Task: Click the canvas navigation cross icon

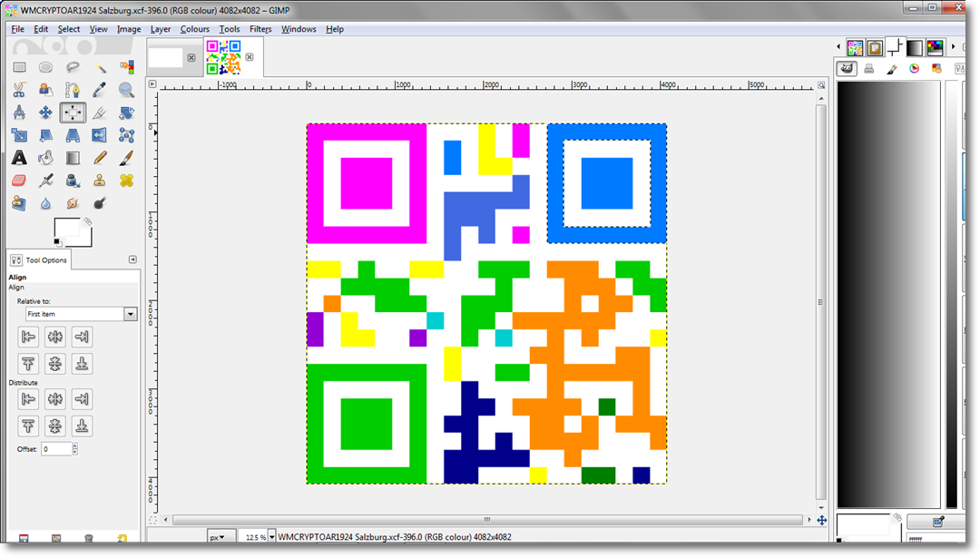Action: pos(822,520)
